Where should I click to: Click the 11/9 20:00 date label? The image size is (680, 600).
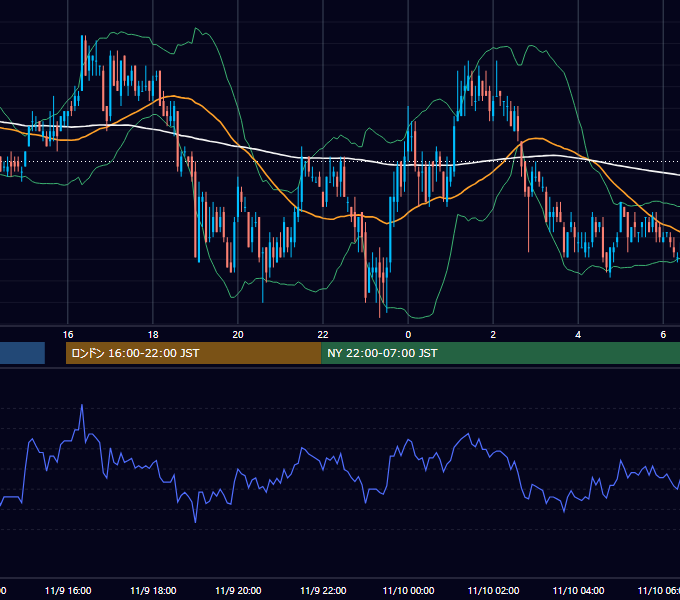(x=238, y=590)
